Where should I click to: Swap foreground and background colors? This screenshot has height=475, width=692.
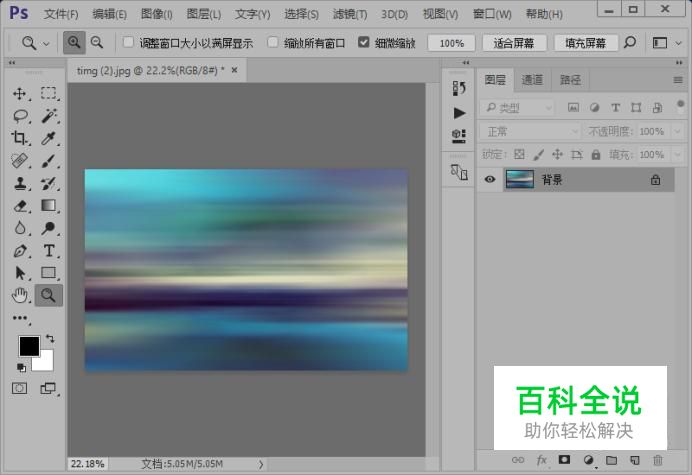(50, 339)
